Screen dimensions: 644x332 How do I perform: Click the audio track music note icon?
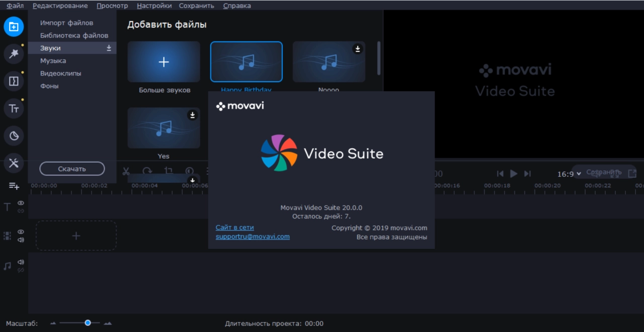coord(7,265)
